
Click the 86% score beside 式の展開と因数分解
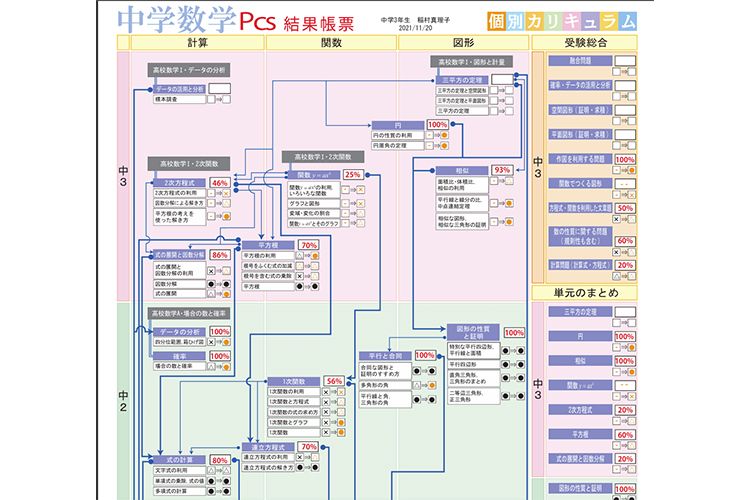tap(220, 255)
